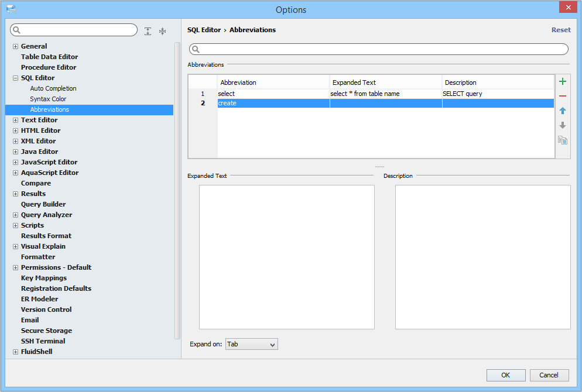Image resolution: width=582 pixels, height=392 pixels.
Task: Click the abbreviations search field
Action: click(379, 49)
